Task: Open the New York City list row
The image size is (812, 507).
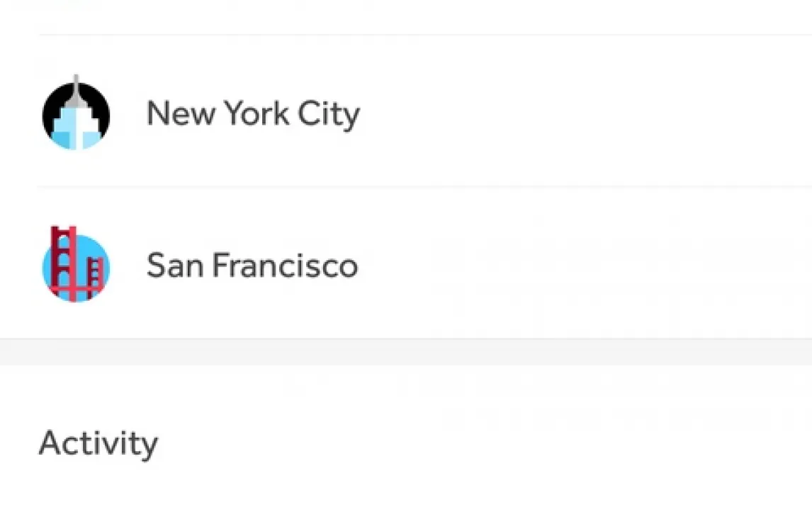Action: (425, 114)
